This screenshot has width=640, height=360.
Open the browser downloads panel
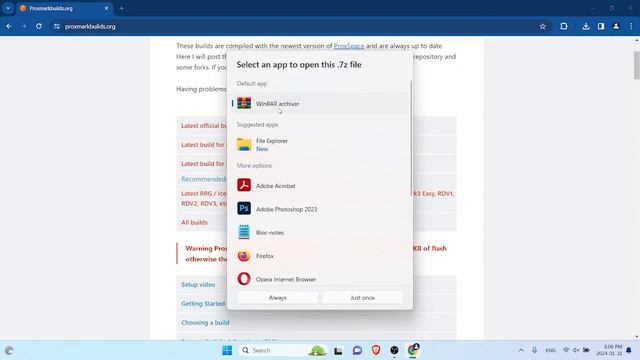(x=586, y=26)
